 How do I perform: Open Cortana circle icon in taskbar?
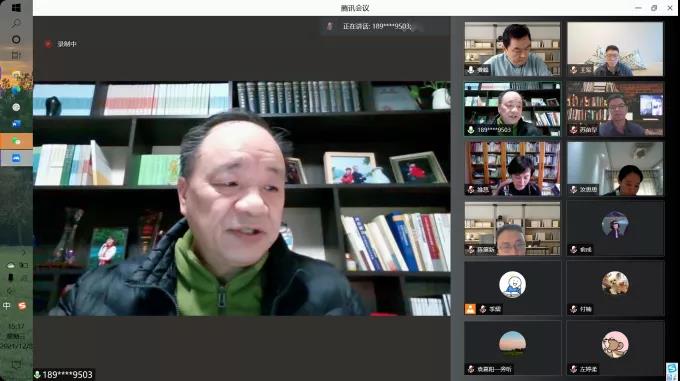16,39
